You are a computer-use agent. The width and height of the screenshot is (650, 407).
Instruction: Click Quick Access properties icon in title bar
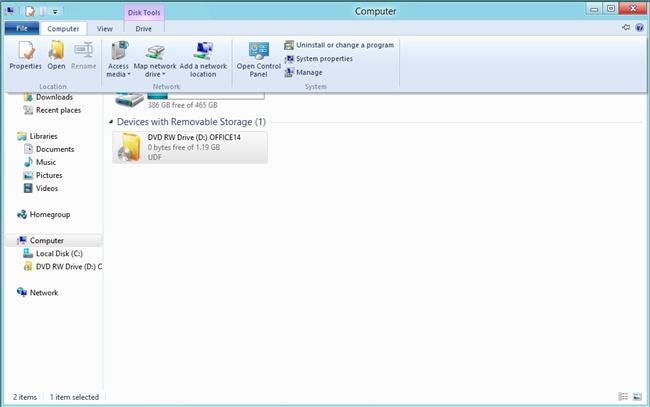pos(30,11)
